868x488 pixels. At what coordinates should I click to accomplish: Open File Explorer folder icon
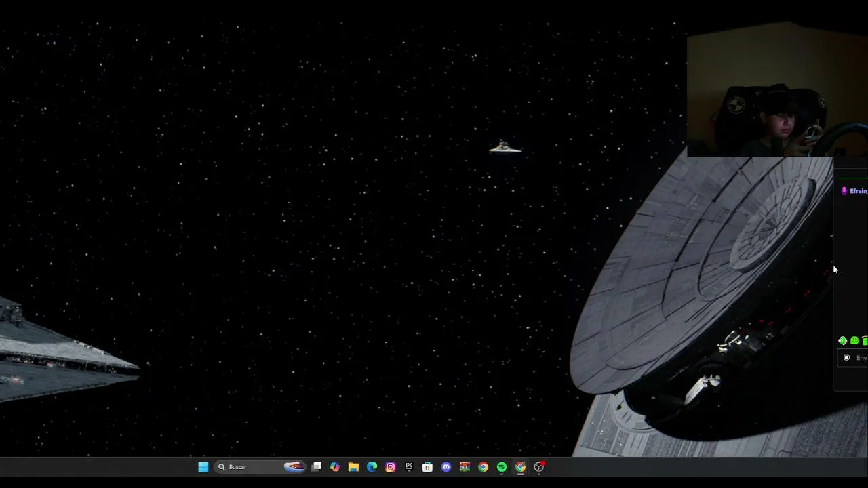pos(353,467)
